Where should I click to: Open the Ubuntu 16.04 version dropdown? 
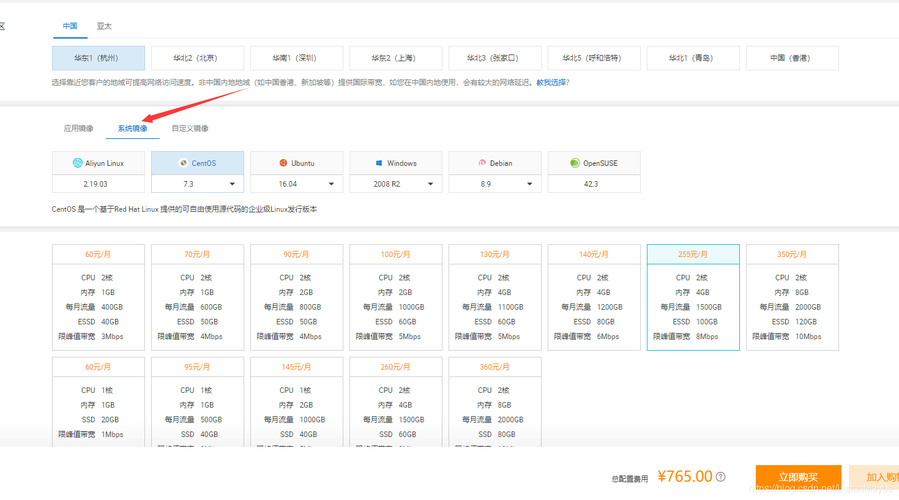(x=296, y=184)
